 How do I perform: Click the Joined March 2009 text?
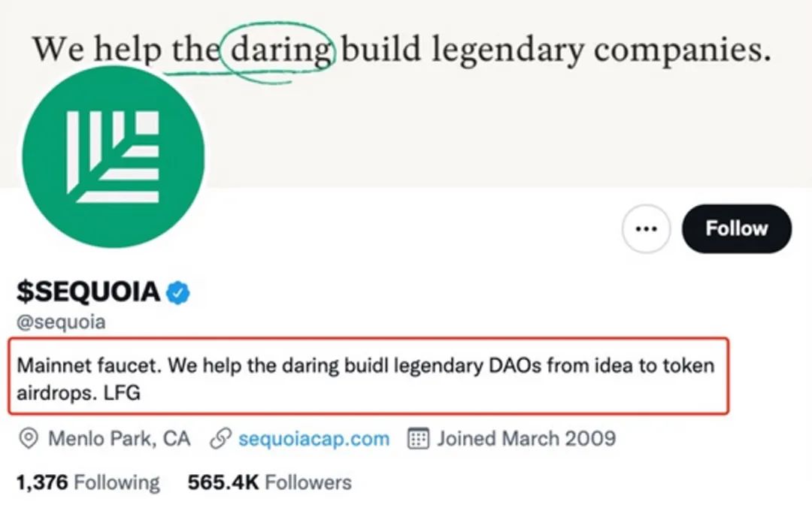click(x=526, y=439)
